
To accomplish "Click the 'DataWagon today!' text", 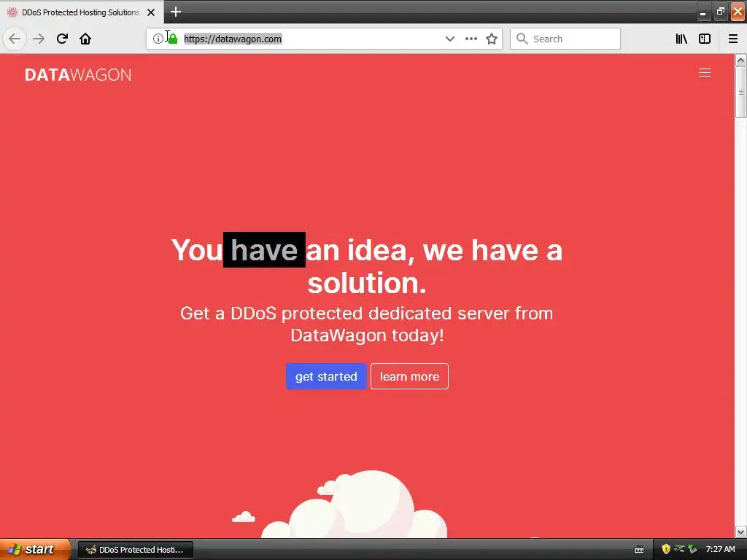I will pos(367,335).
